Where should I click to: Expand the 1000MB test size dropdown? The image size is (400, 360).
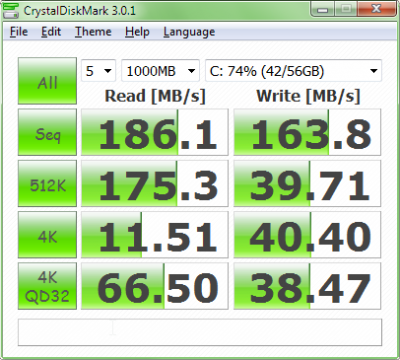click(160, 71)
